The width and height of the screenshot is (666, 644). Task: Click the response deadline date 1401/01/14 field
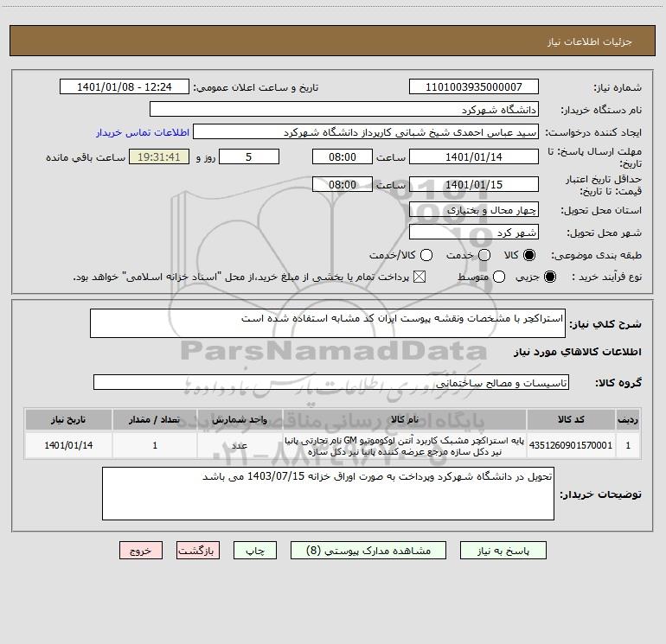click(x=474, y=156)
